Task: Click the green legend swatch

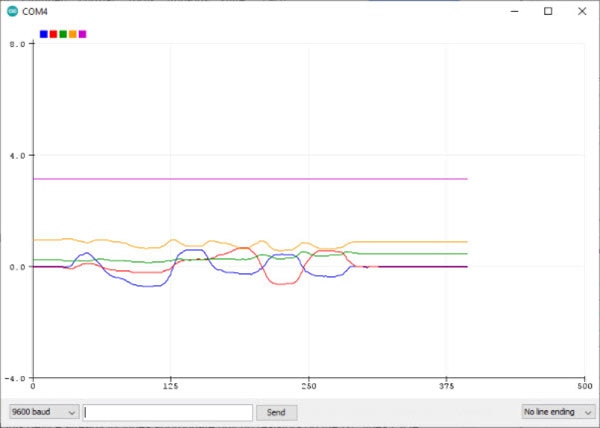Action: click(x=63, y=34)
